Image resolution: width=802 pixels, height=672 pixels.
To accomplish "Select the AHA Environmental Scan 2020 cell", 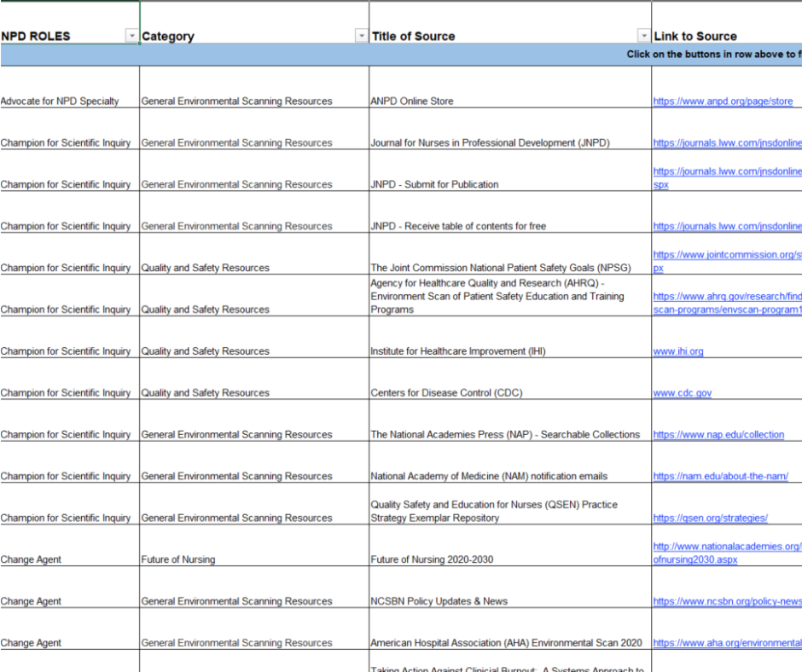I will pos(510,629).
